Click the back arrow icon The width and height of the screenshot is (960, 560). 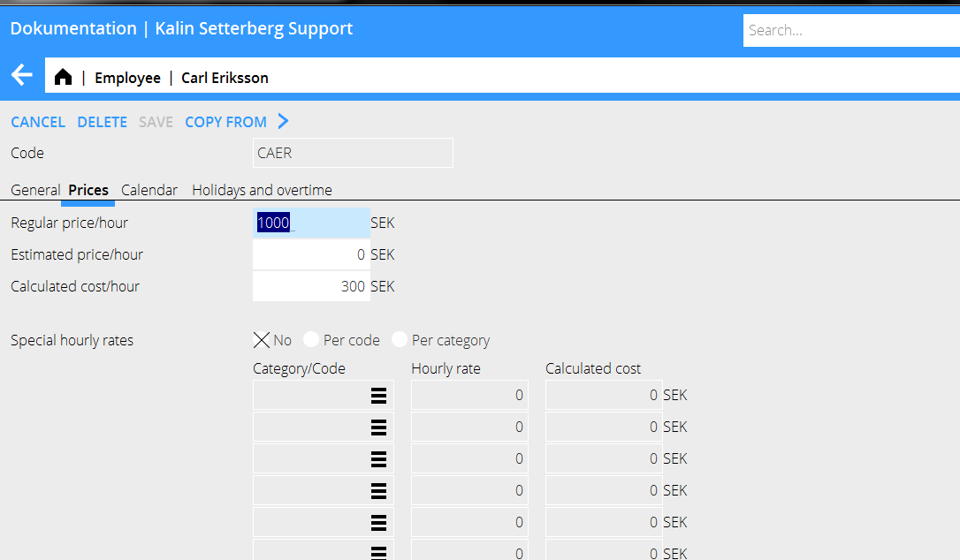22,76
